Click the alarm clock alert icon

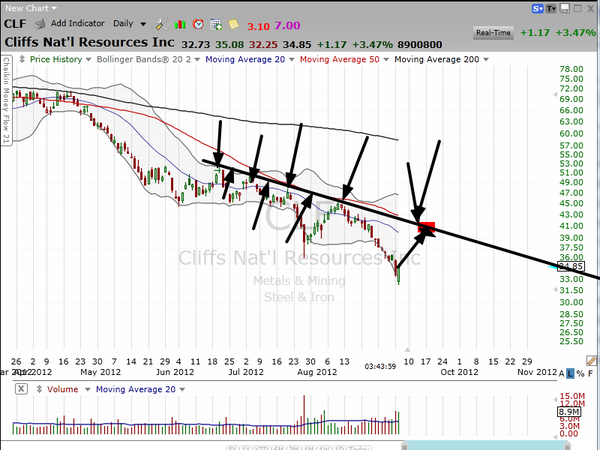point(198,24)
